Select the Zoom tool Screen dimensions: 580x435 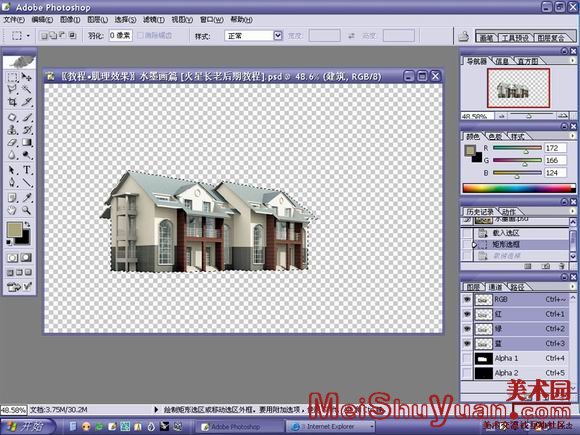tap(27, 210)
